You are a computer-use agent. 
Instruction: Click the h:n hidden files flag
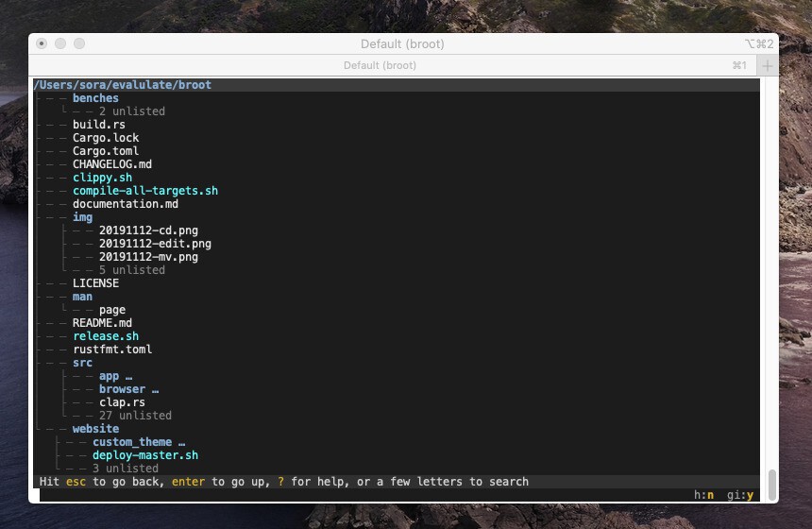(x=703, y=495)
